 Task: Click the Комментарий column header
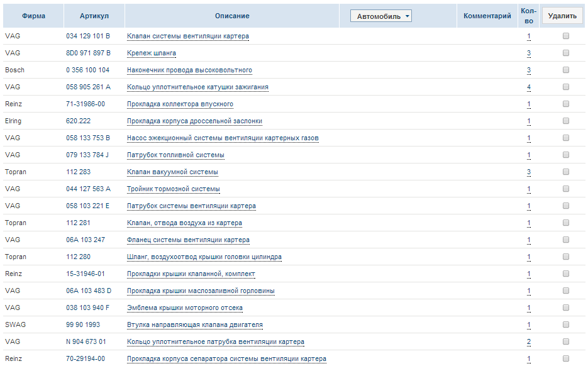click(487, 16)
